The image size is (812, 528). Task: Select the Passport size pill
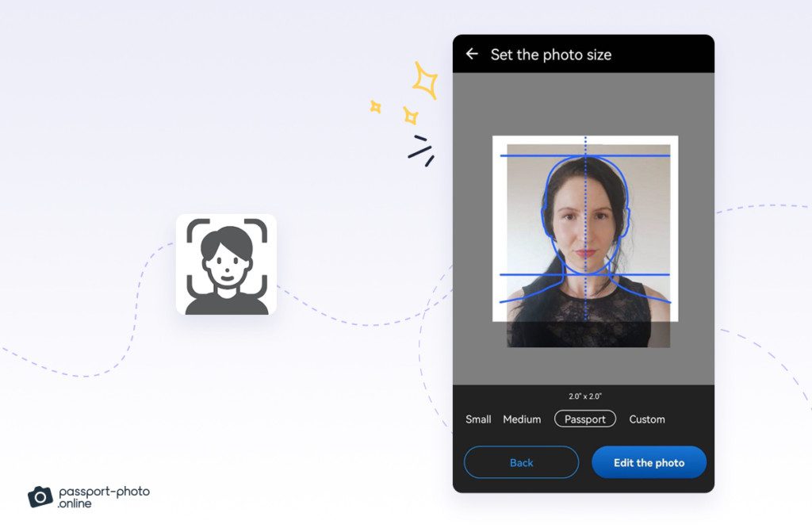584,419
